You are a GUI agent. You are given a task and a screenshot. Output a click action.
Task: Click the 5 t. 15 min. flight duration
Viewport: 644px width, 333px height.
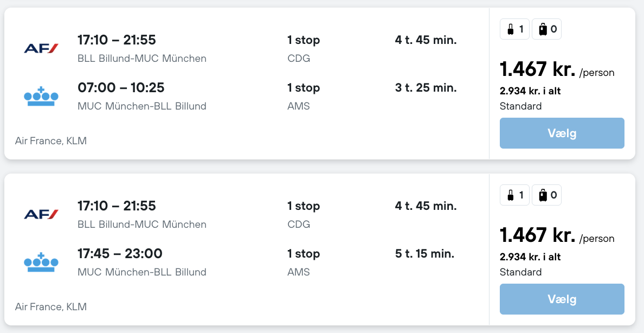(424, 254)
